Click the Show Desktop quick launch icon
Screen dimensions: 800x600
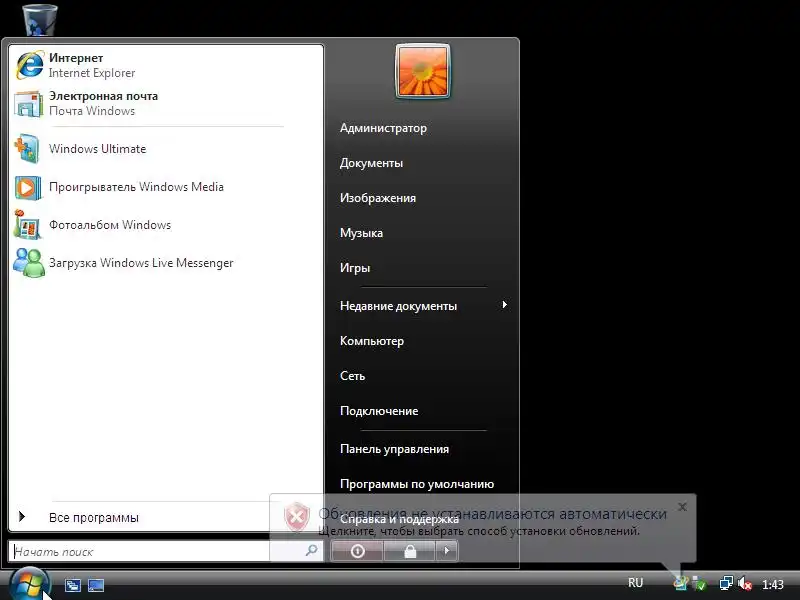tap(96, 585)
